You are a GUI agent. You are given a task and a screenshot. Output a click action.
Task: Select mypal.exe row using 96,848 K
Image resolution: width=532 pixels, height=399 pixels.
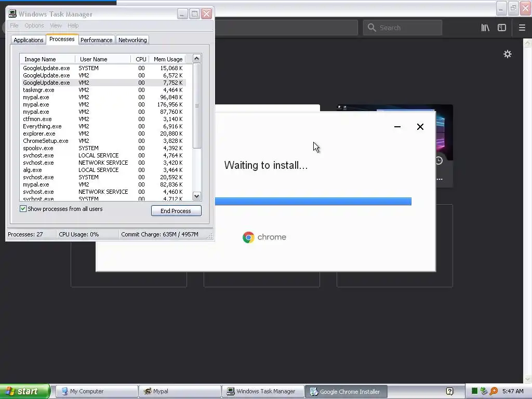coord(103,97)
